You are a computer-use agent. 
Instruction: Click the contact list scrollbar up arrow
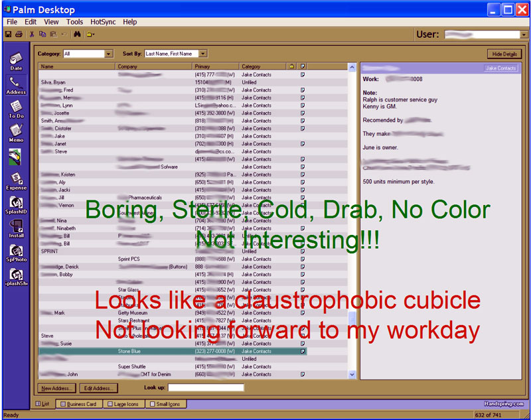[x=352, y=67]
